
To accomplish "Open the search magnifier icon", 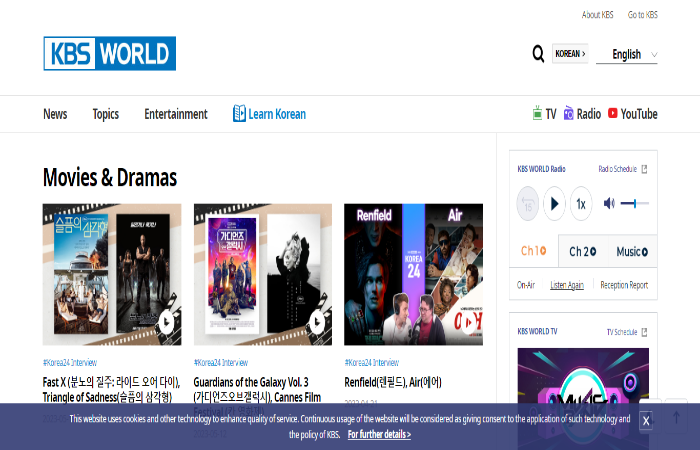I will (x=538, y=54).
